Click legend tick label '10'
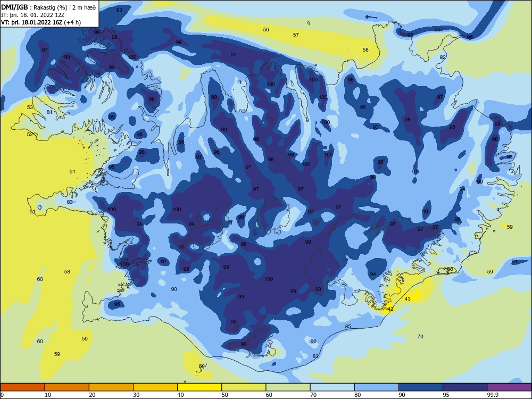 click(48, 395)
